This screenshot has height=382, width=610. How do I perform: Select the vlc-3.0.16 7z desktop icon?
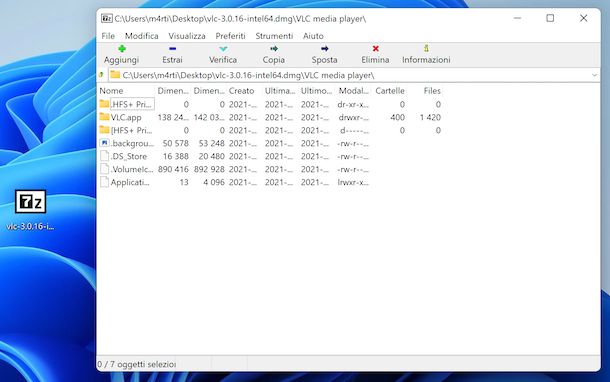(30, 202)
